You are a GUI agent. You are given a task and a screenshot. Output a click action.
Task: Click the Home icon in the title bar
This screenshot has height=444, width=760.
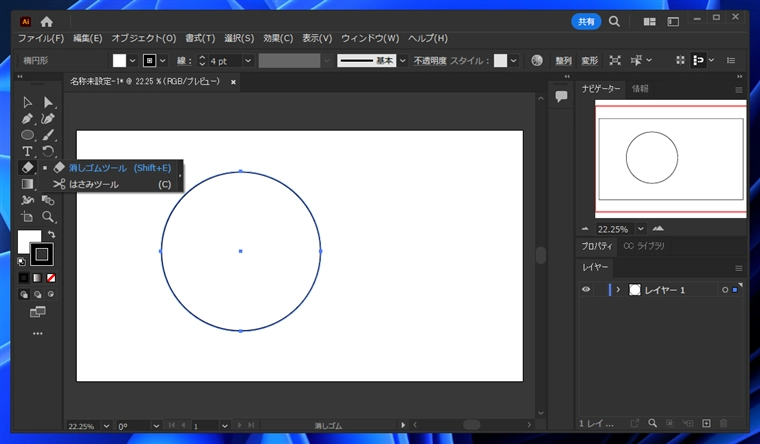click(x=47, y=21)
